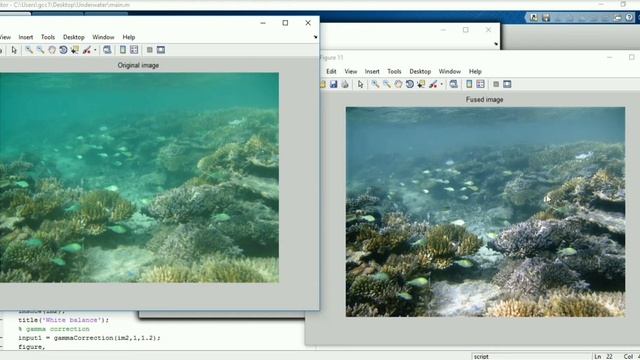Image resolution: width=640 pixels, height=360 pixels.
Task: Click MATLAB help question mark icon
Action: pyautogui.click(x=629, y=17)
